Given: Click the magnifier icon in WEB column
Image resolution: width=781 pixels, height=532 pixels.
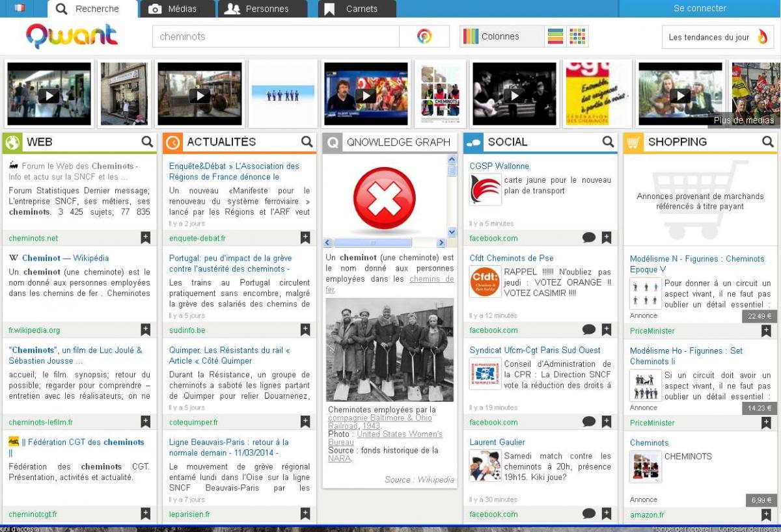Looking at the screenshot, I should [147, 142].
